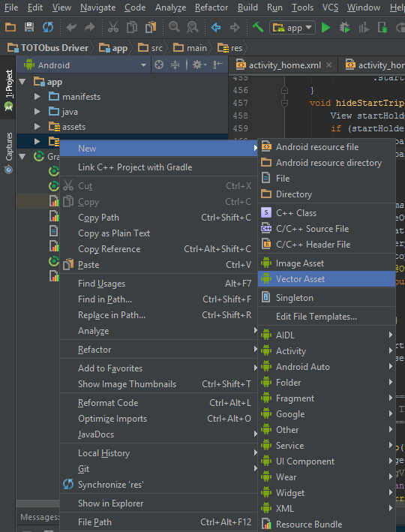405x532 pixels.
Task: Click the TOTObus Driver breadcrumb
Action: coord(48,48)
